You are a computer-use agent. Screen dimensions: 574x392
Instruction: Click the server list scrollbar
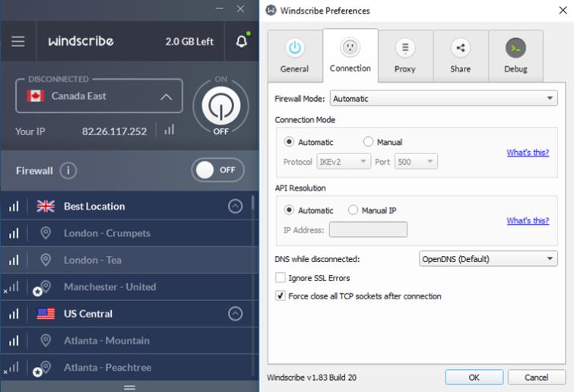coord(252,202)
